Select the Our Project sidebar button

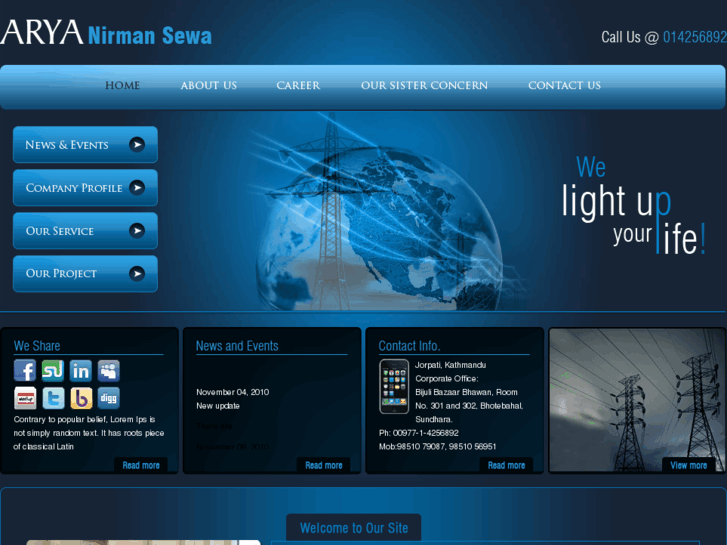click(x=85, y=274)
